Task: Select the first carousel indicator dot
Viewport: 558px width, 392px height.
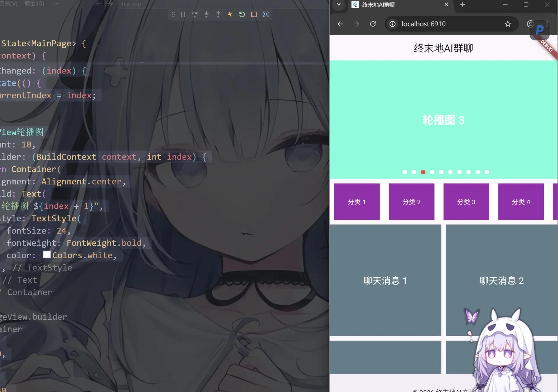Action: [405, 172]
